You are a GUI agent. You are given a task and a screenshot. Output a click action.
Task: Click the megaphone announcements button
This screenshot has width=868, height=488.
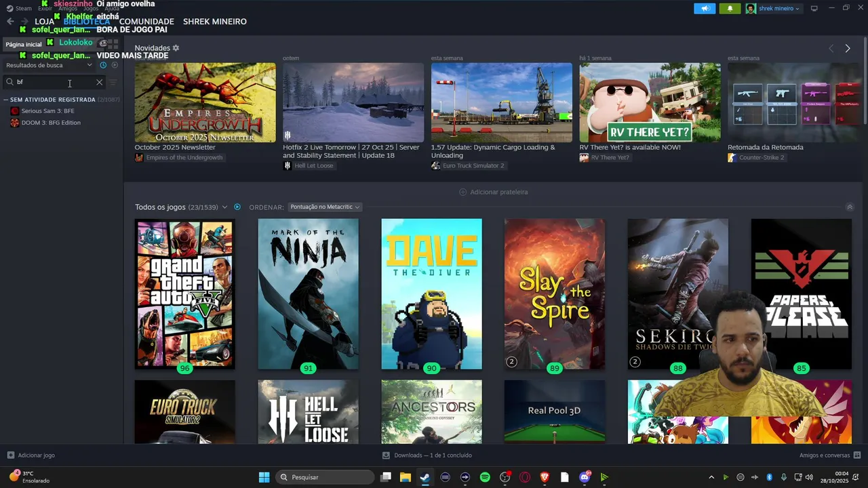pos(705,8)
